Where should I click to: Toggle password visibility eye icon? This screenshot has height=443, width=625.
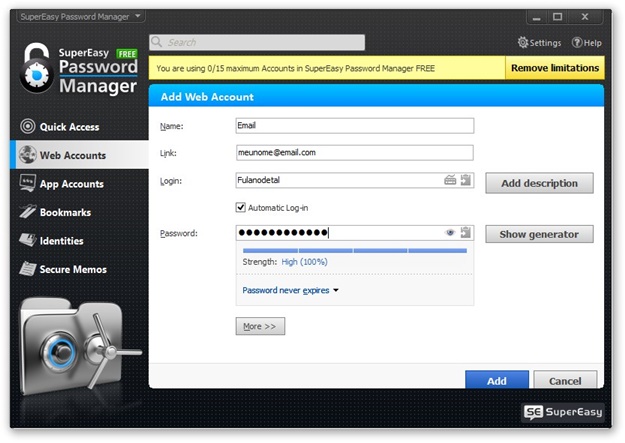coord(450,232)
